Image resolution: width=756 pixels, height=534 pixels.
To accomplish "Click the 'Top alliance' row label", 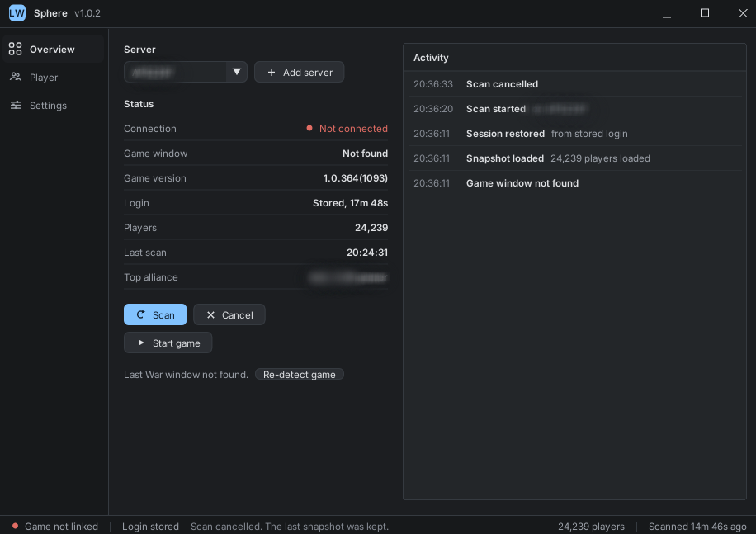I will click(x=151, y=277).
